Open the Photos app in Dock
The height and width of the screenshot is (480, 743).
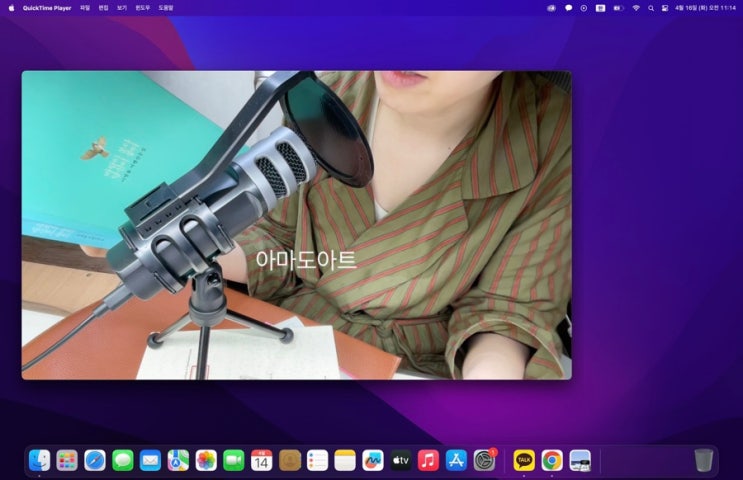pos(206,460)
